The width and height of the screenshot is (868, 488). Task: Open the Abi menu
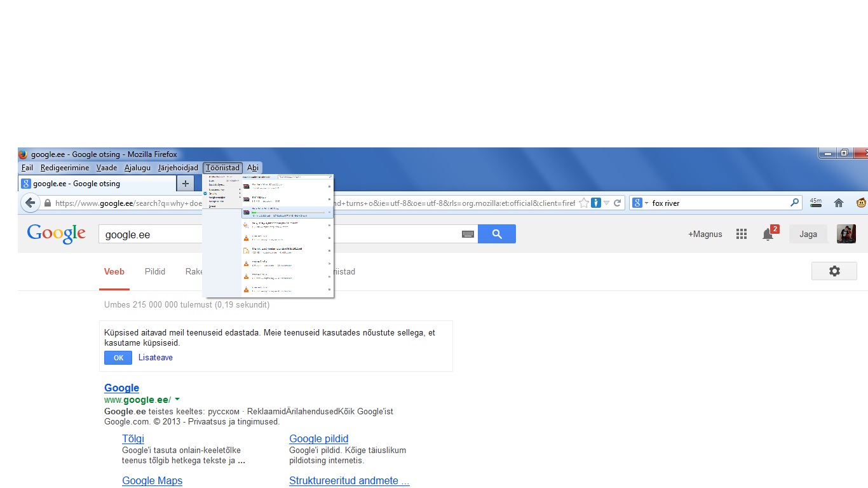(253, 168)
